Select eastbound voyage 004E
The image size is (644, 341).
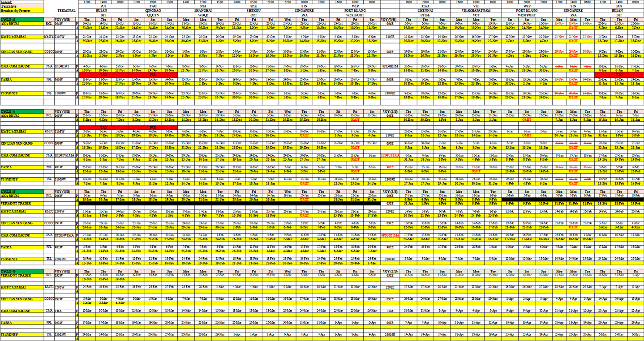(390, 24)
